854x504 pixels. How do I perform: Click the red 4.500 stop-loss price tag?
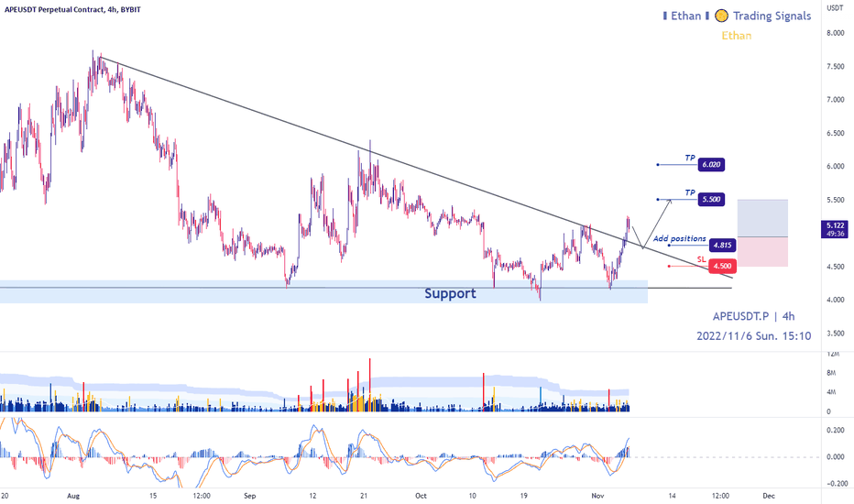click(722, 266)
